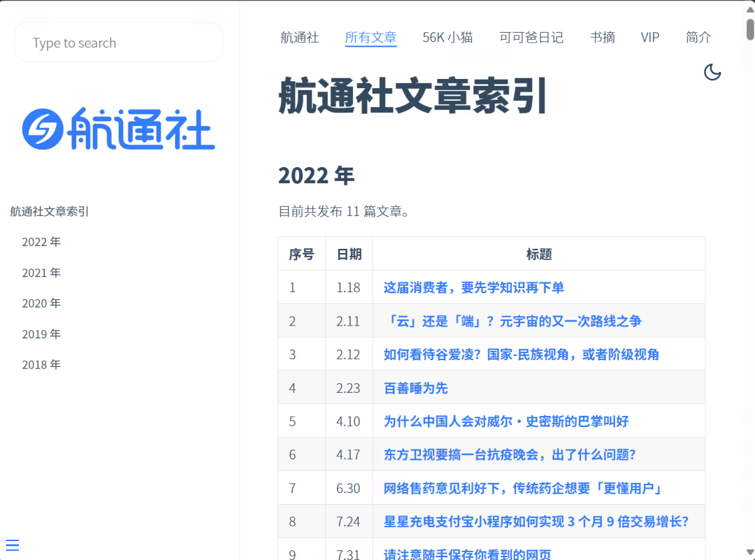
Task: Toggle dark mode with the moon icon
Action: 712,72
